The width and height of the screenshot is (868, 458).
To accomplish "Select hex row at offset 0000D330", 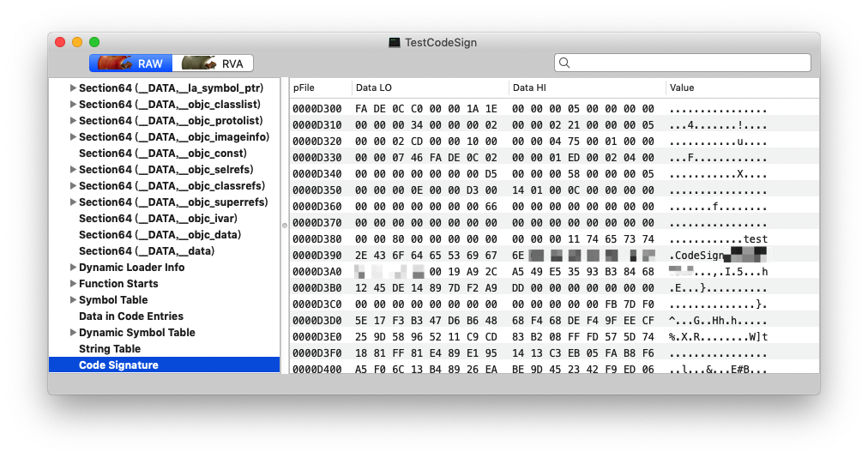I will tap(554, 157).
